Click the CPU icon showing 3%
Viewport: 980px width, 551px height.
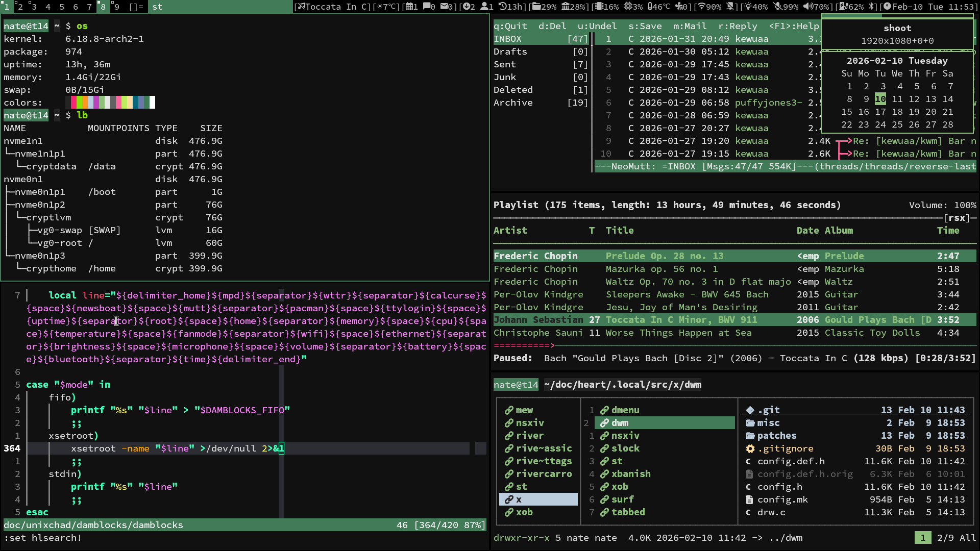tap(627, 7)
